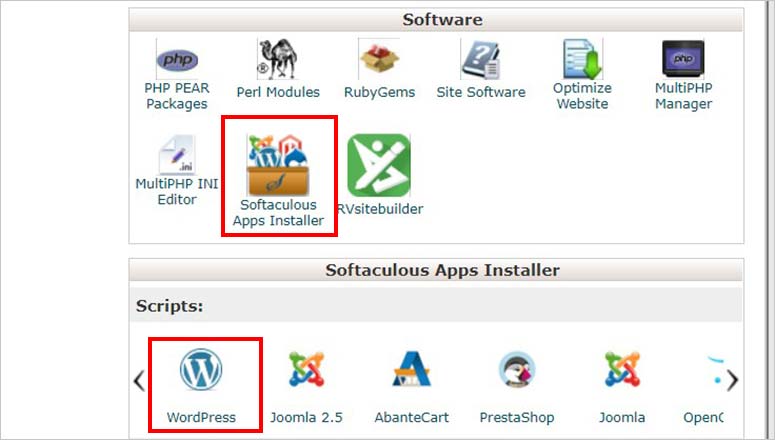Click the Optimize Website link text
775x440 pixels.
(582, 96)
